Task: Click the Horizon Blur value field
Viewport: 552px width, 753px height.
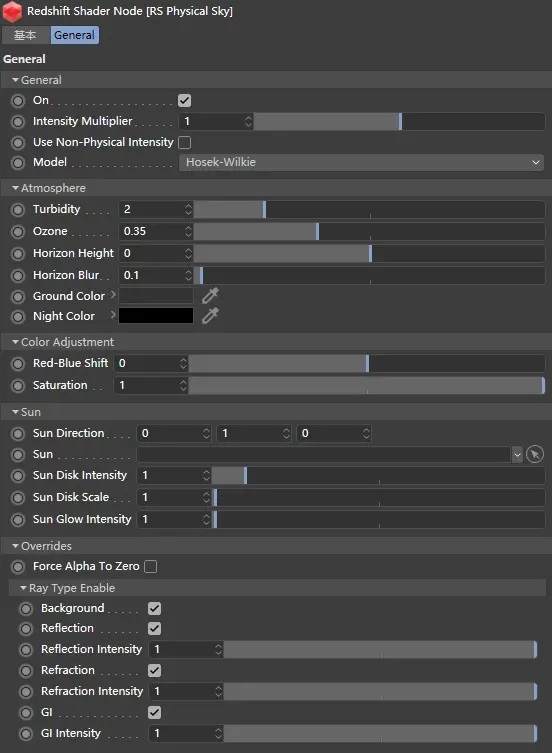Action: [x=151, y=276]
